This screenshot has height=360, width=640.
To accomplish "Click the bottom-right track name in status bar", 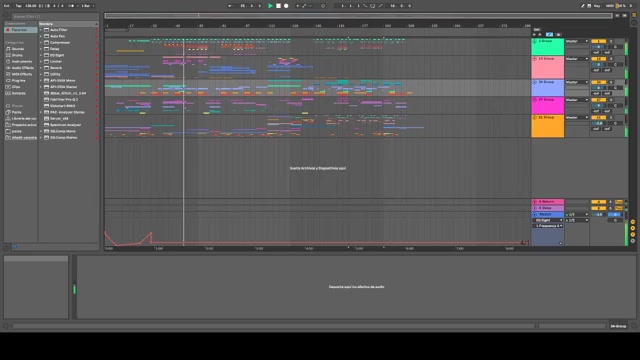I will pos(618,326).
